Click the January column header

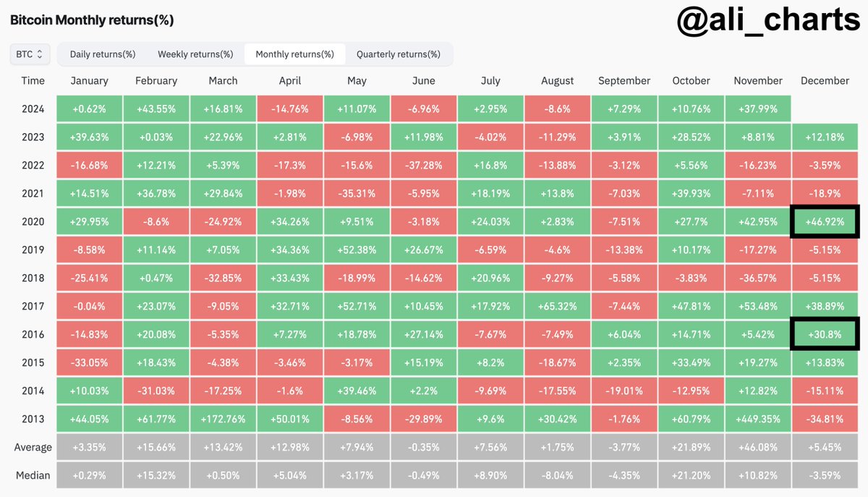(90, 81)
